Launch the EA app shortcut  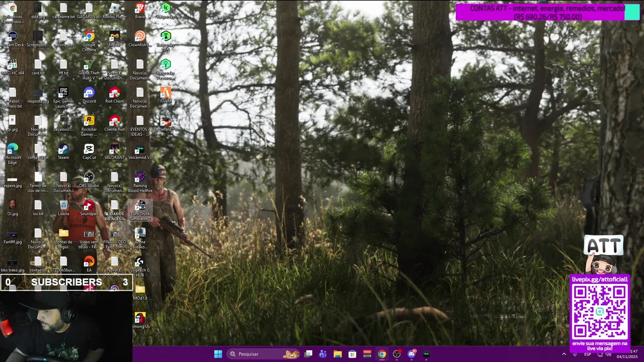pyautogui.click(x=89, y=264)
